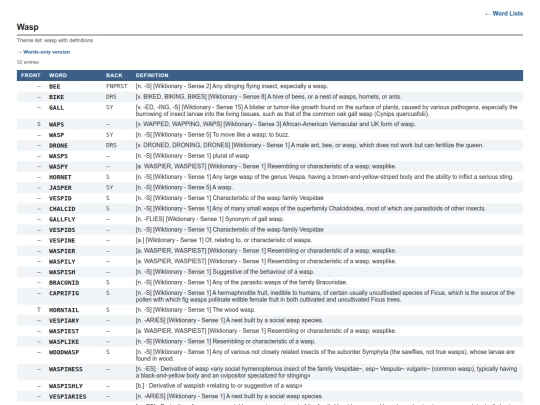Click the DRS back hooks for BIKE

pos(111,97)
